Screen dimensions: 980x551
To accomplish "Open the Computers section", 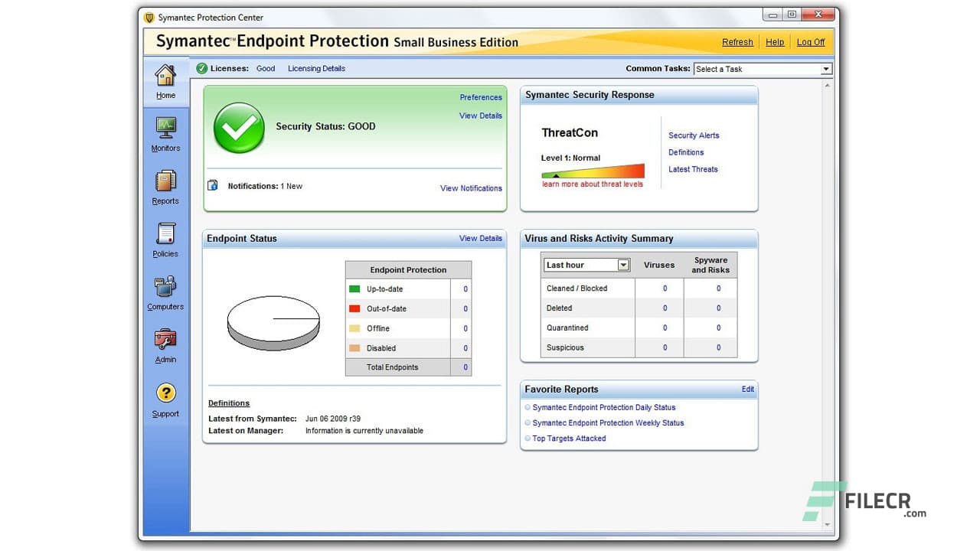I will coord(165,293).
